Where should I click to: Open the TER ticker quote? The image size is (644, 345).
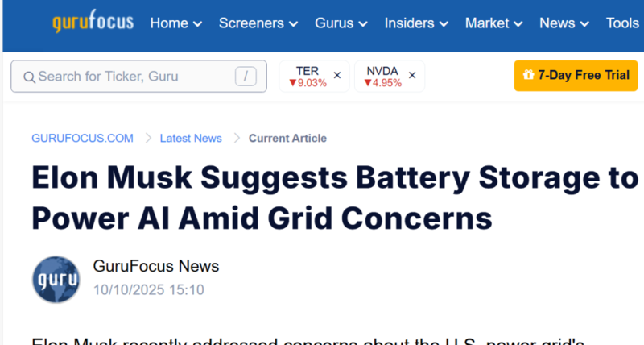pyautogui.click(x=308, y=76)
